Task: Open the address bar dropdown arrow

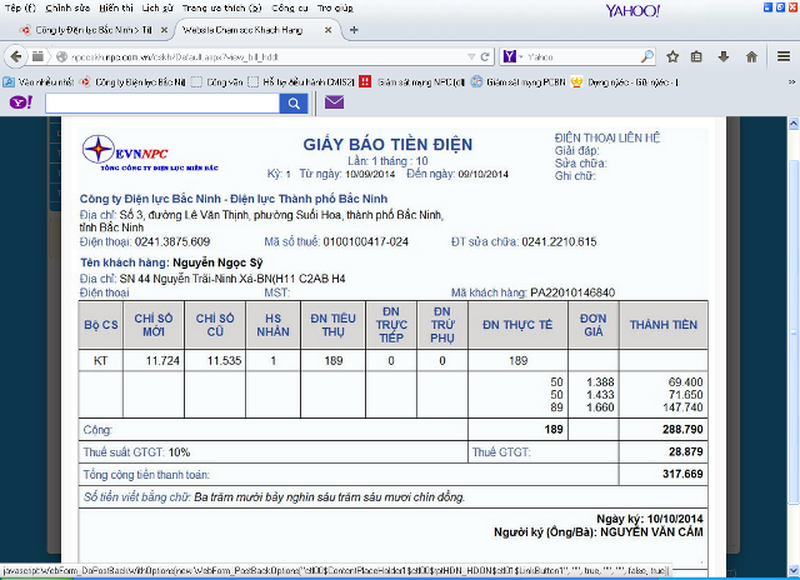Action: (x=470, y=57)
